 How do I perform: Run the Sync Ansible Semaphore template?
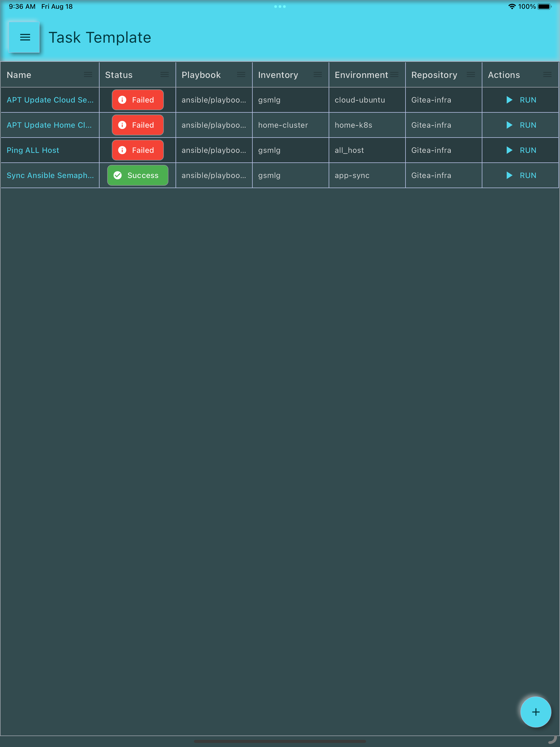521,175
